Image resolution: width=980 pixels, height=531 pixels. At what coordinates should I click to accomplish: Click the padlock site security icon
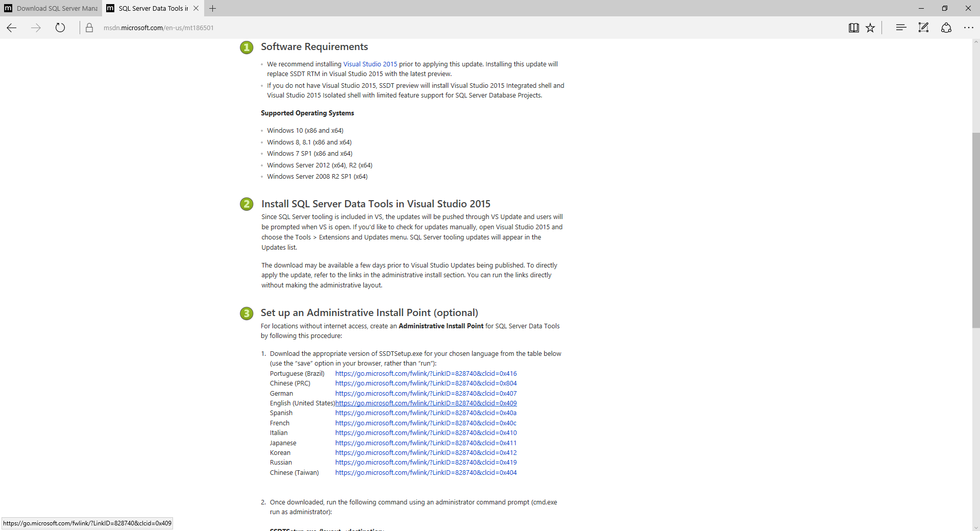[x=89, y=28]
